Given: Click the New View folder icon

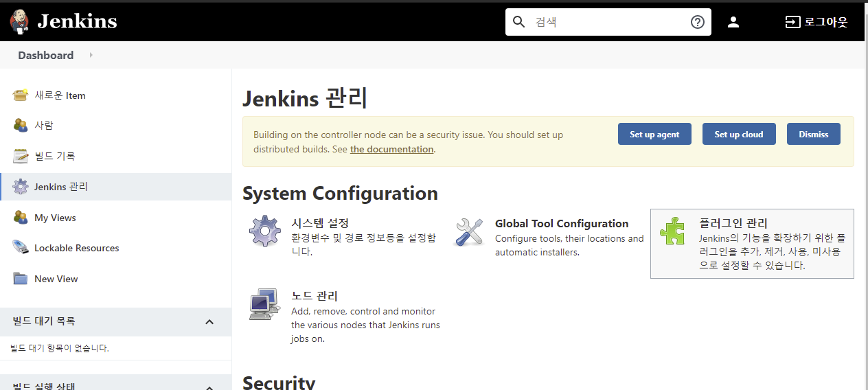Looking at the screenshot, I should 21,278.
